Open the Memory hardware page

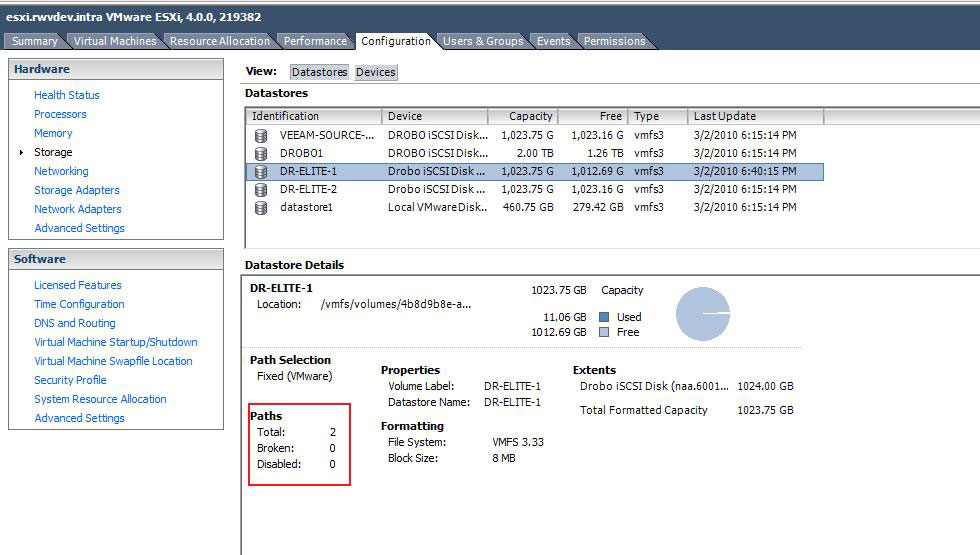53,133
